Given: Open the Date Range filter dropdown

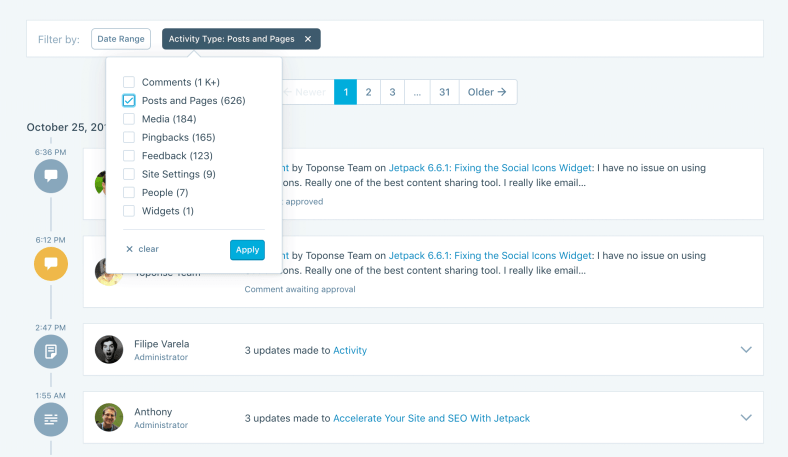Looking at the screenshot, I should [x=121, y=39].
